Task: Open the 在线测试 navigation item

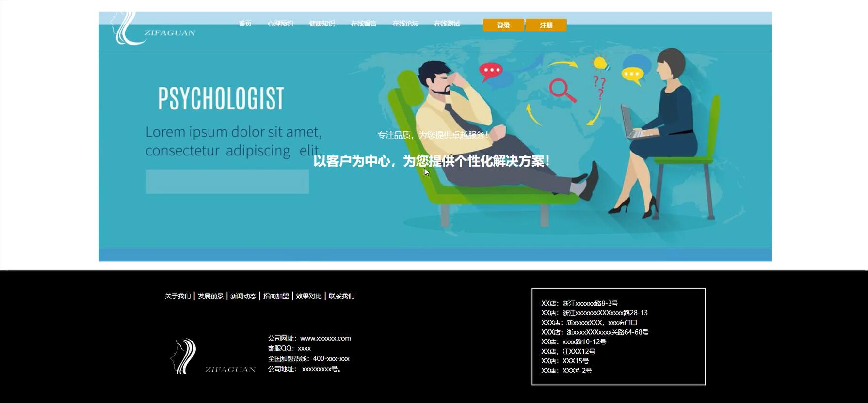Action: 447,23
